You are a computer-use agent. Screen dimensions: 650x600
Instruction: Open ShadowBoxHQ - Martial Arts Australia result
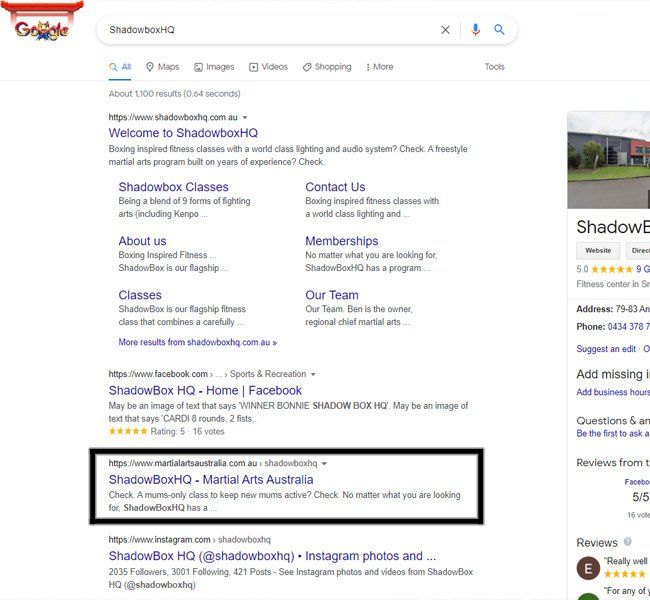211,480
